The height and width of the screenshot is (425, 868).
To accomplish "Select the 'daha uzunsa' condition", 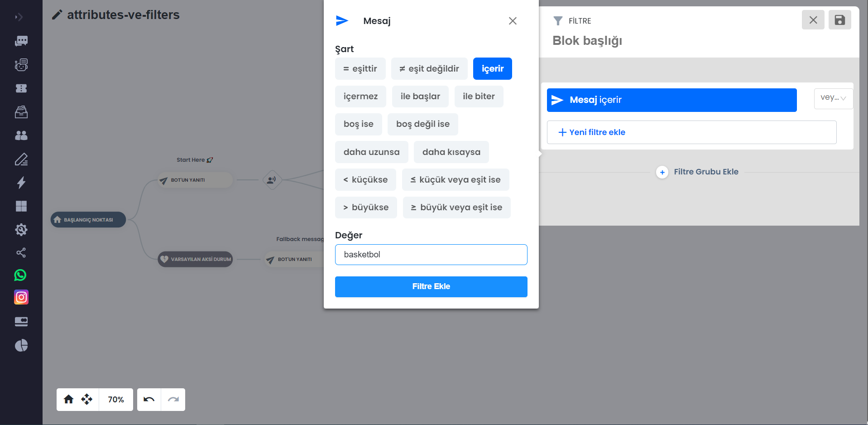I will tap(372, 152).
